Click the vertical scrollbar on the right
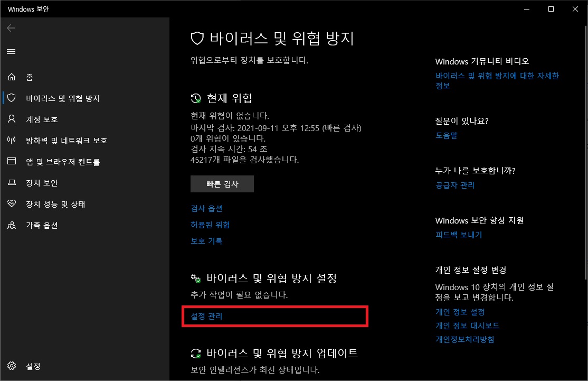Screen dimensions: 588x381 tap(586, 152)
